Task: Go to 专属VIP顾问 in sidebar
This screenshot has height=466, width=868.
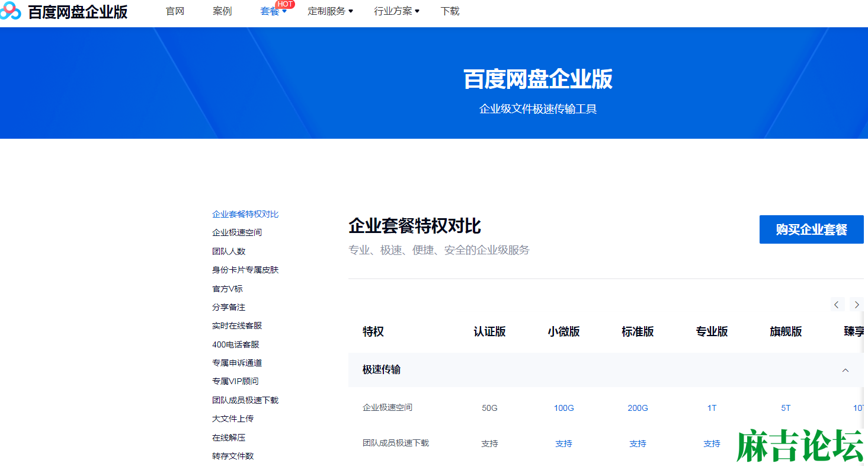Action: [x=235, y=381]
